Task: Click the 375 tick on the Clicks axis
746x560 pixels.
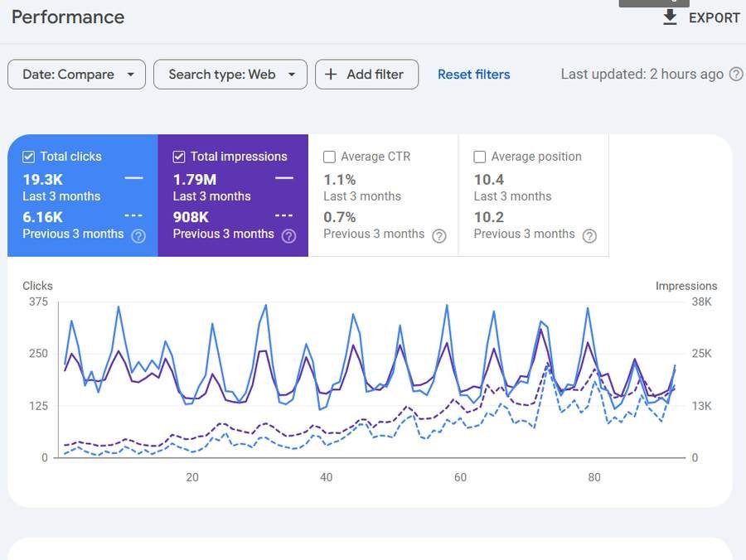Action: (38, 302)
